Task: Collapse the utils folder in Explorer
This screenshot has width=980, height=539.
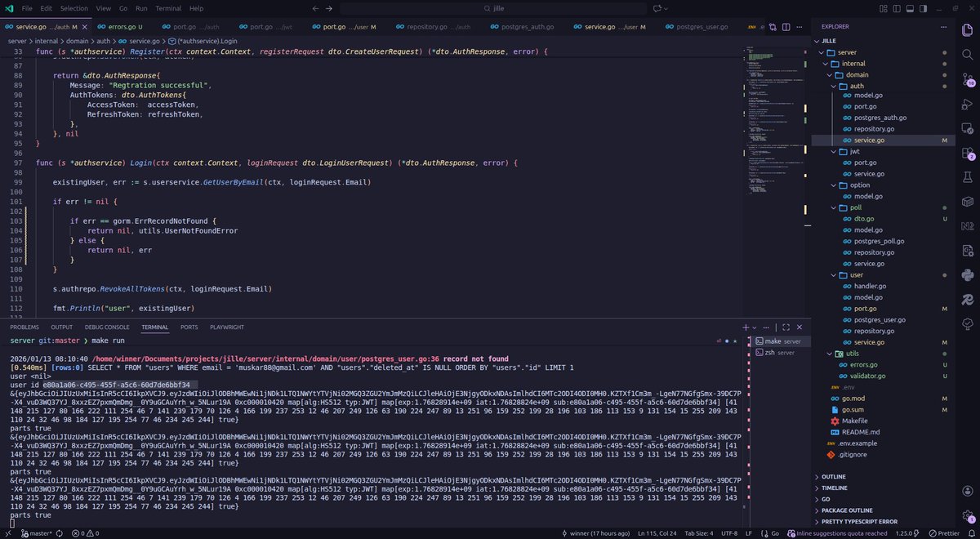Action: click(x=883, y=353)
